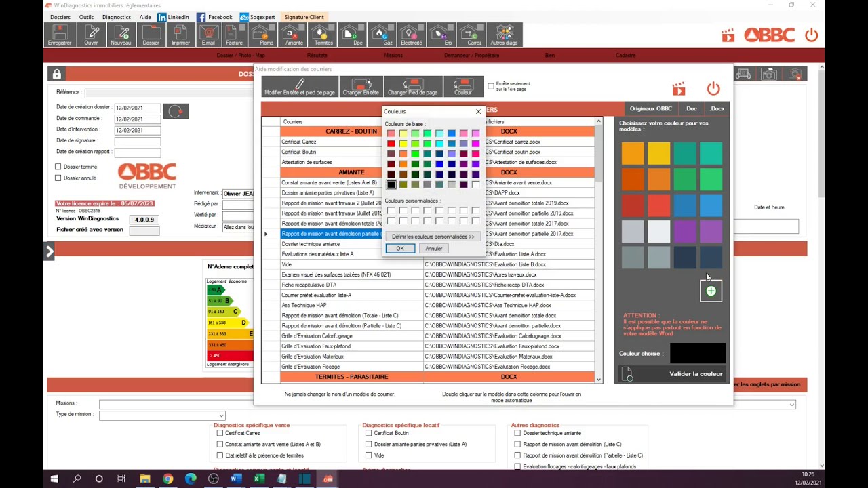Click the main window OBBC power icon

pyautogui.click(x=811, y=35)
